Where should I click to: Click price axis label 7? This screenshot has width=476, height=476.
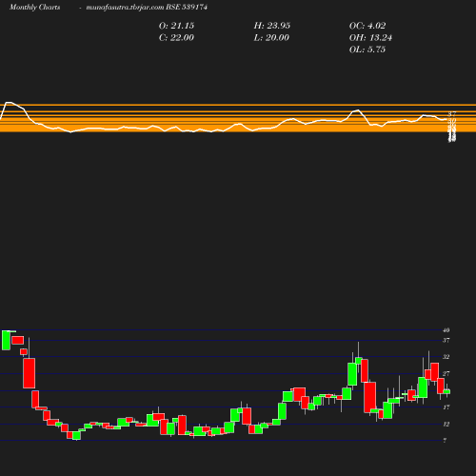445,441
